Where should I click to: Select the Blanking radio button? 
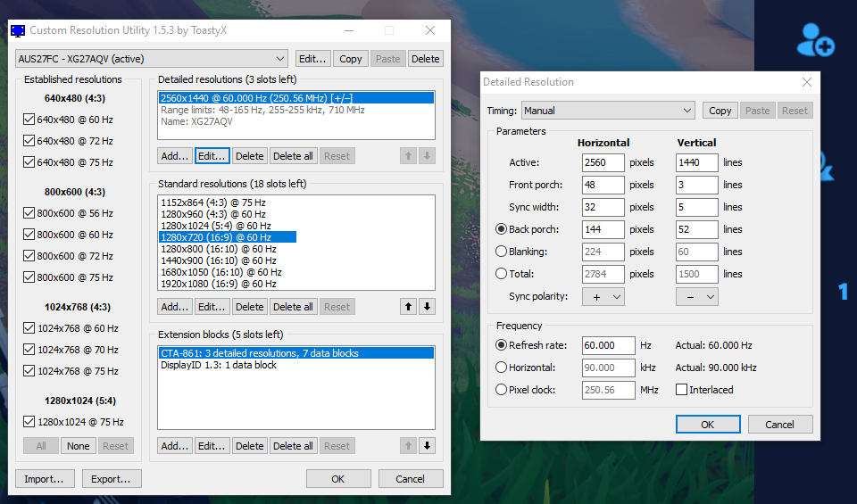[x=501, y=252]
